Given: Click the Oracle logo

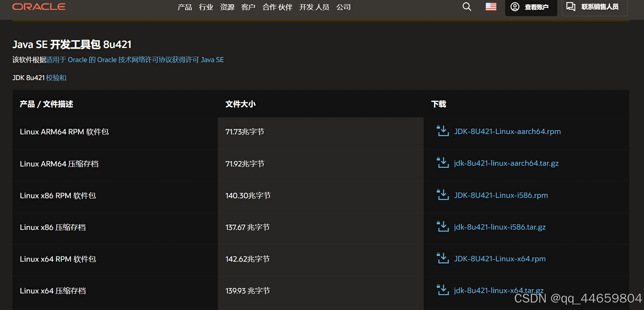Looking at the screenshot, I should click(x=39, y=7).
